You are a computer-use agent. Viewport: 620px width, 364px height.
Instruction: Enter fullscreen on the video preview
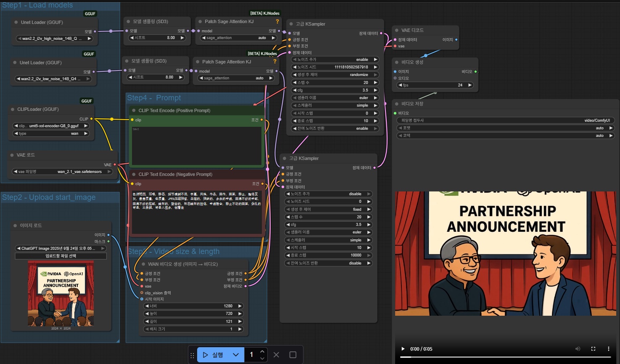point(593,349)
